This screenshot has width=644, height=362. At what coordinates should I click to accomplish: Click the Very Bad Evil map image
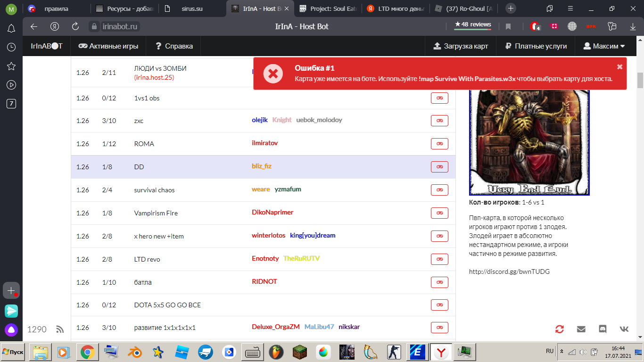pos(529,142)
